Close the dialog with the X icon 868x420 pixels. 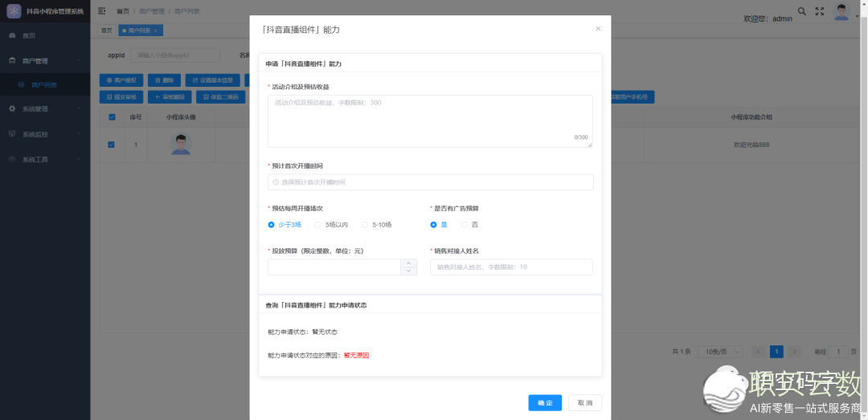[598, 28]
